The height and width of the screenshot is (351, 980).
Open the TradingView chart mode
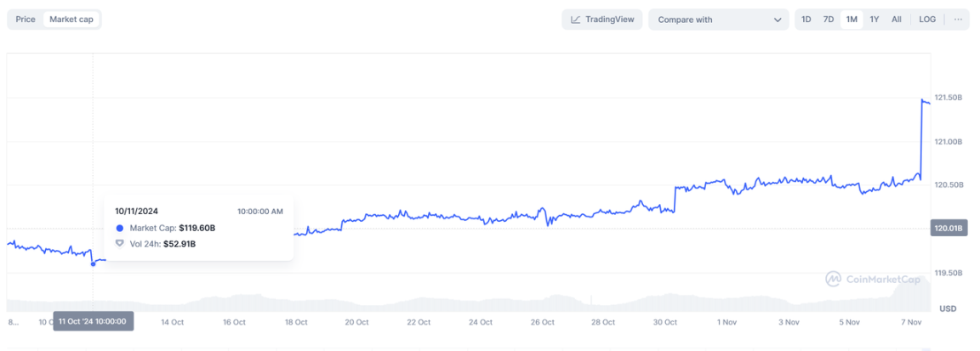pos(601,20)
